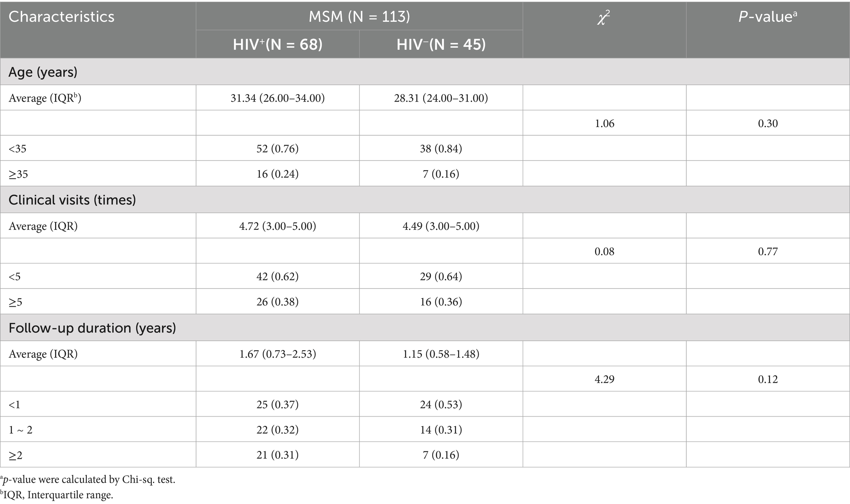Select the MSM (N = 113) header

click(x=359, y=16)
